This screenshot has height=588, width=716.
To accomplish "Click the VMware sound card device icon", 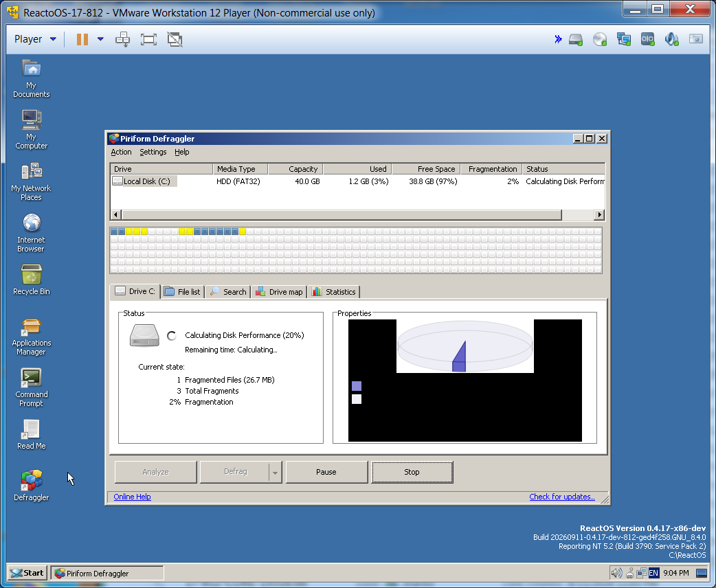I will 671,39.
